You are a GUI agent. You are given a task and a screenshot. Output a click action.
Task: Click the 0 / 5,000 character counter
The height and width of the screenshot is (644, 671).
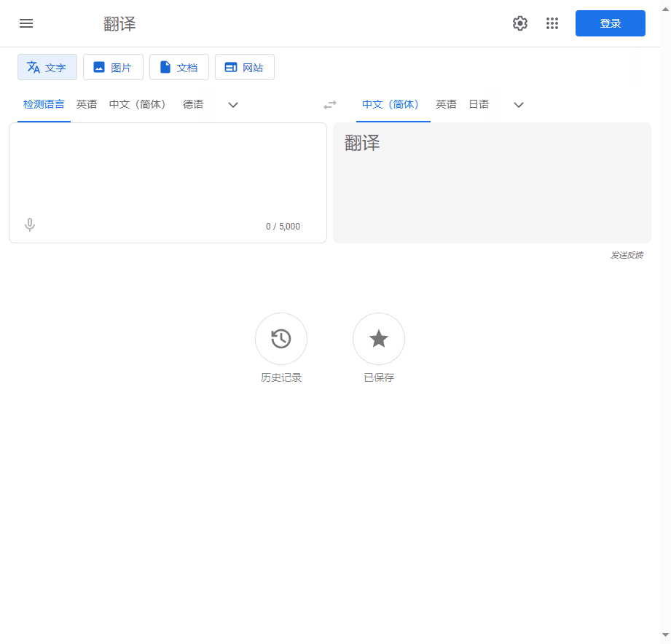point(283,227)
